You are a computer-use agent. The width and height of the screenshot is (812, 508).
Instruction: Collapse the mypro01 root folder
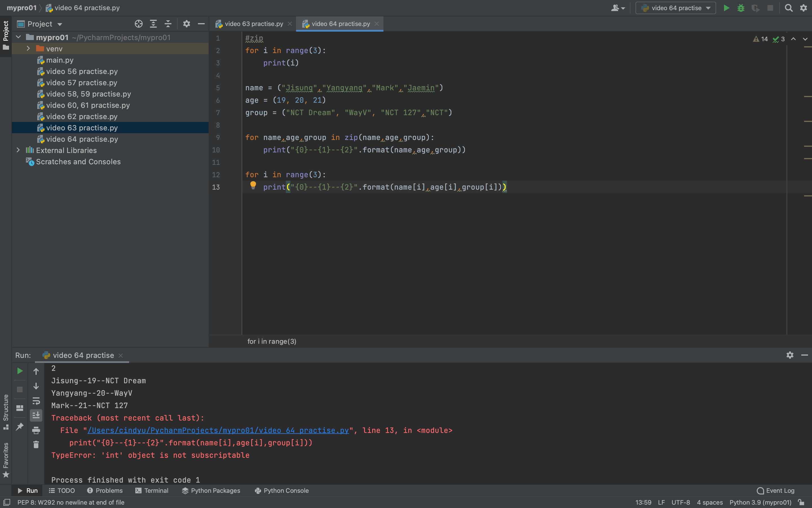[18, 37]
